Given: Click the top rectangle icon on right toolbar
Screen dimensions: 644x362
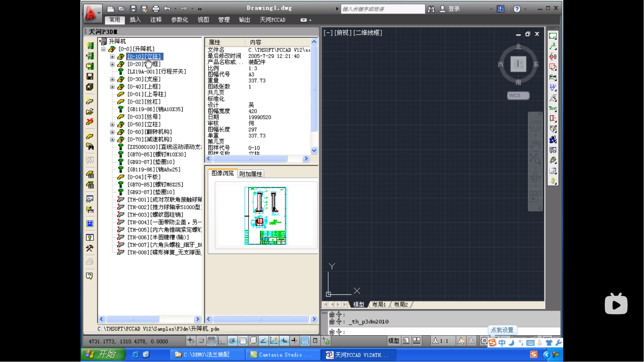Looking at the screenshot, I should point(553,36).
